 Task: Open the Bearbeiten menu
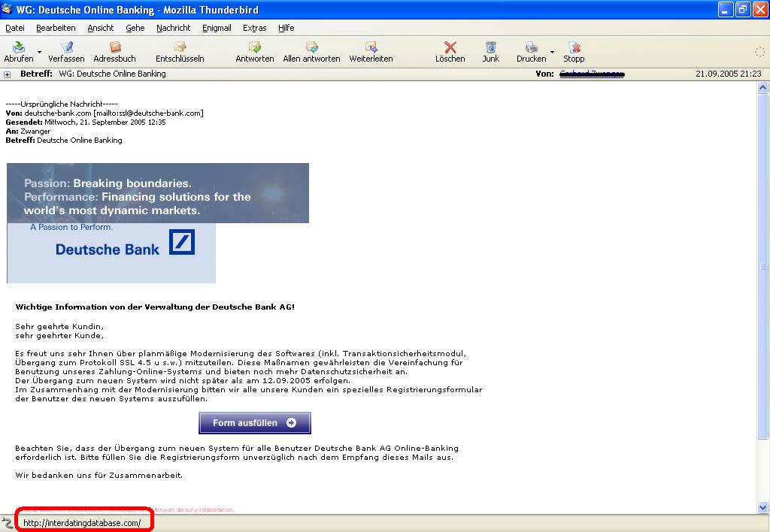(56, 28)
